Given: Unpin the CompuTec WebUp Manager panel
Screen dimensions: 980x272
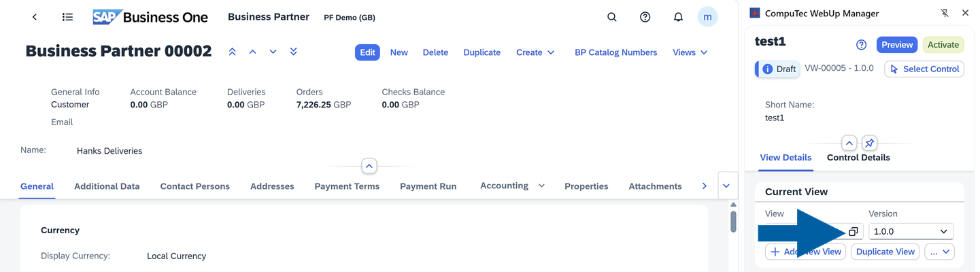Looking at the screenshot, I should (945, 13).
